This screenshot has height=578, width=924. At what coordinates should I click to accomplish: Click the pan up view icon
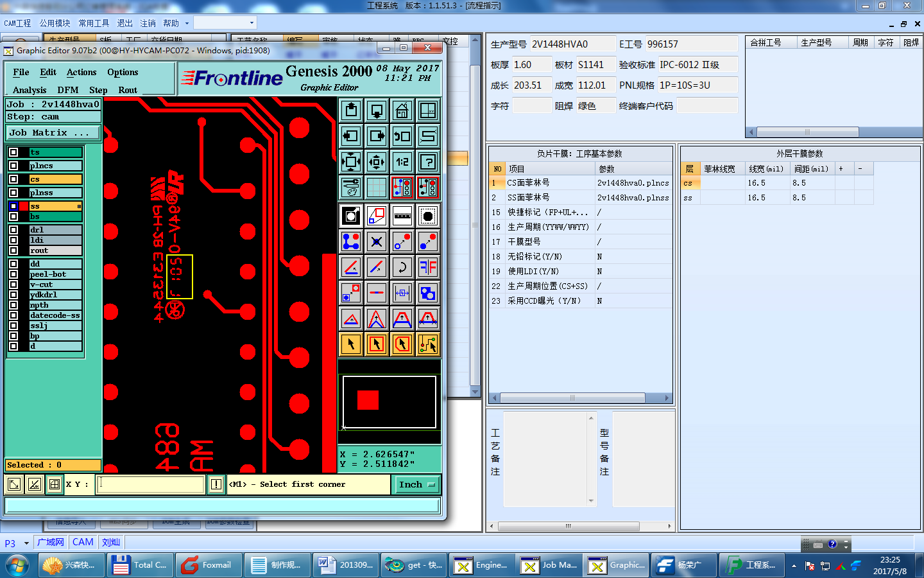pyautogui.click(x=351, y=110)
